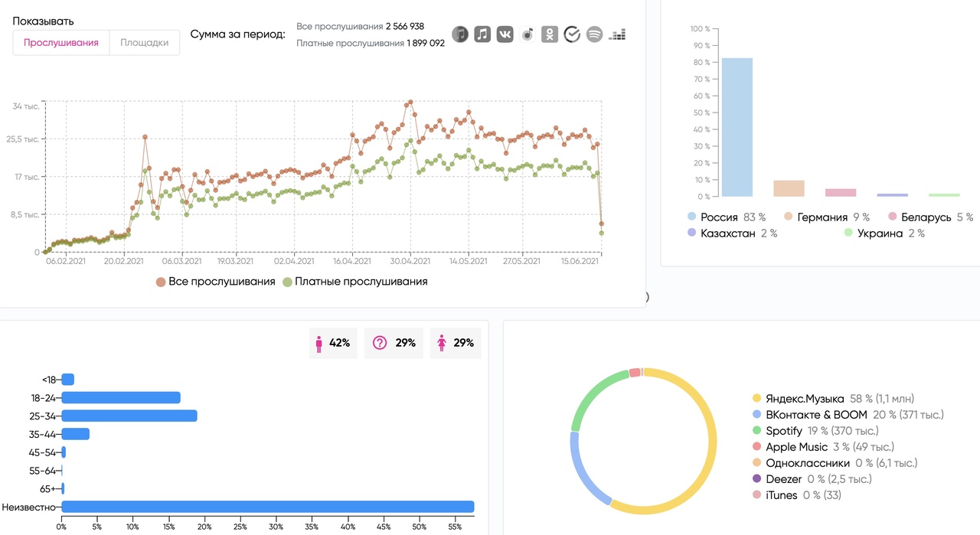Click the 25,5 тыс. y-axis label
The height and width of the screenshot is (535, 980).
24,139
